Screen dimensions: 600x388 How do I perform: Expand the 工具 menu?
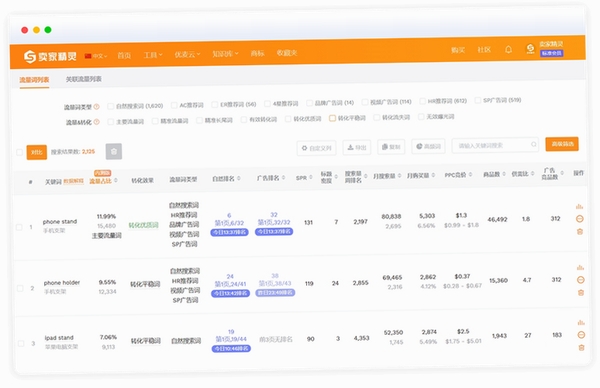[153, 55]
